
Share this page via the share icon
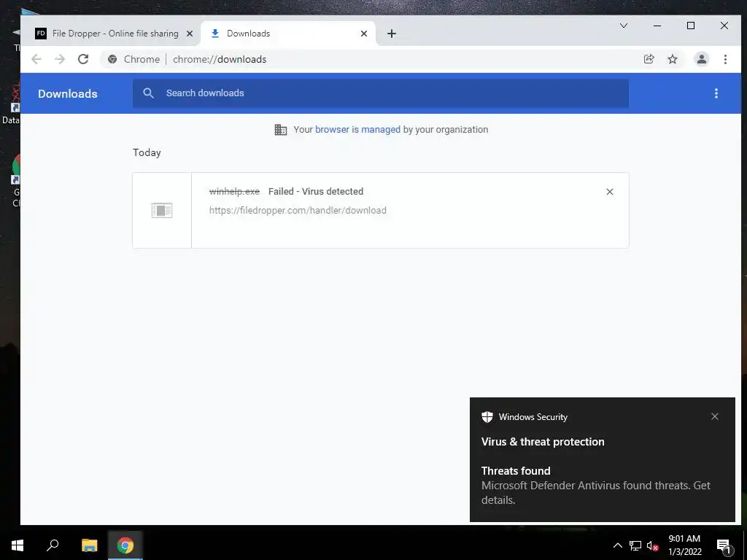[649, 59]
